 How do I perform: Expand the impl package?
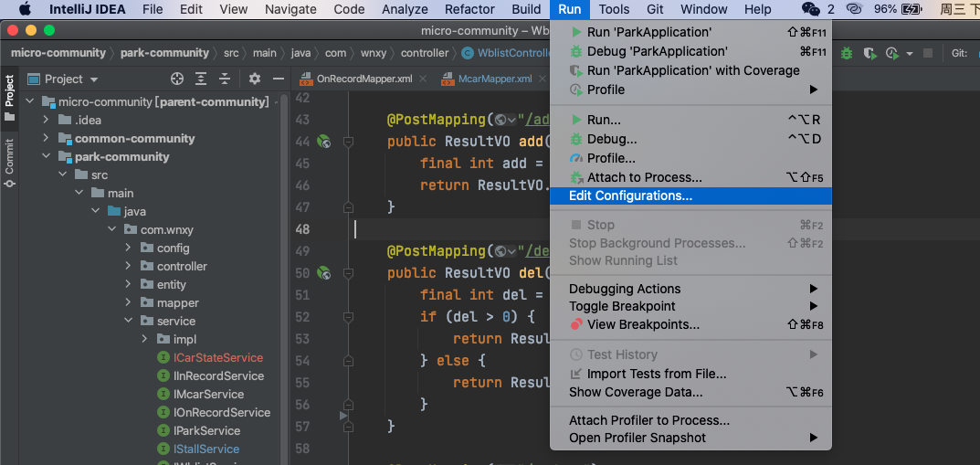144,339
